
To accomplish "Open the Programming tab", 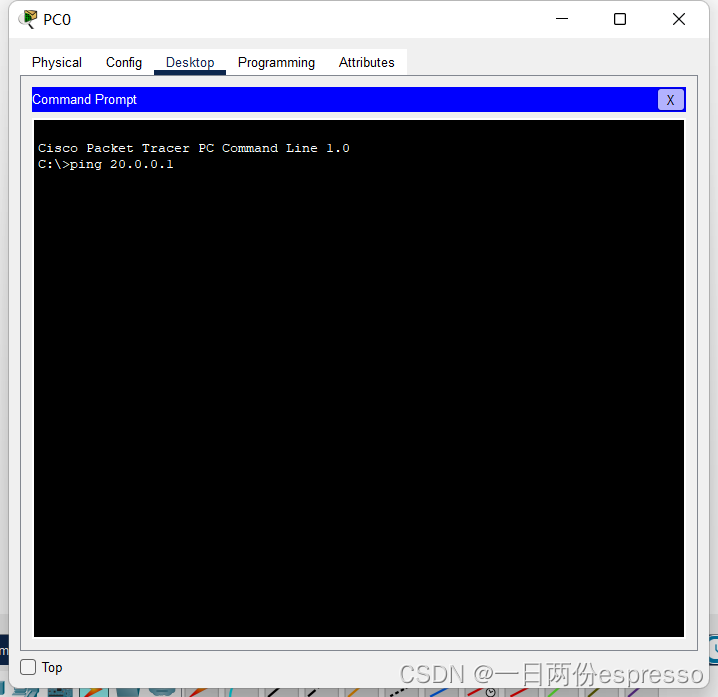I will 276,62.
